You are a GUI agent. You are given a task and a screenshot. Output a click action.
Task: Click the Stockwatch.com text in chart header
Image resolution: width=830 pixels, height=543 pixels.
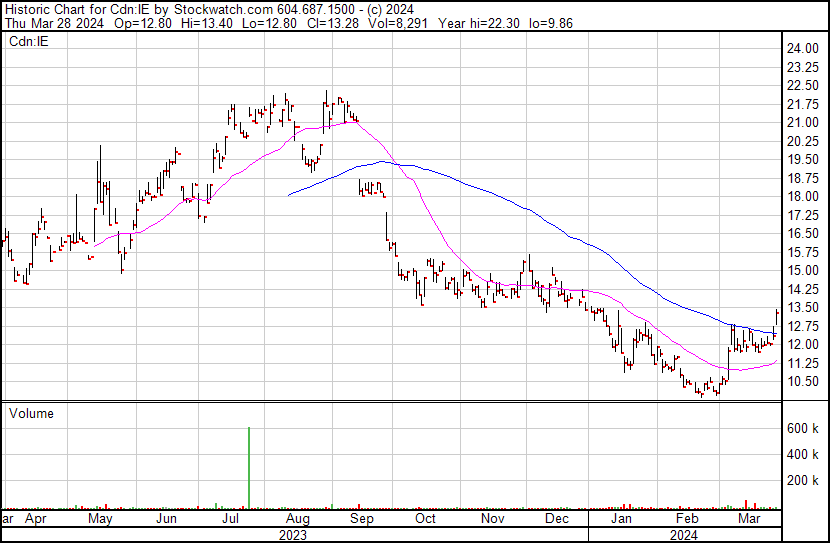[x=228, y=8]
